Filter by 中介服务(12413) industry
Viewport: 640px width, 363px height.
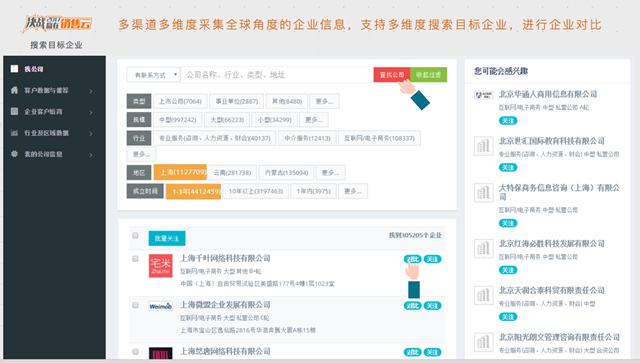[x=307, y=138]
